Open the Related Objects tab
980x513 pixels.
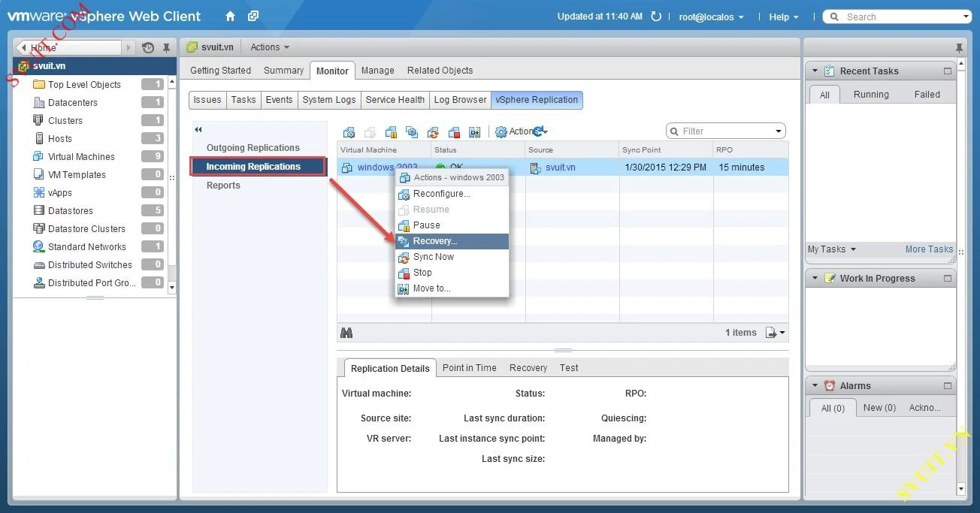[x=440, y=71]
